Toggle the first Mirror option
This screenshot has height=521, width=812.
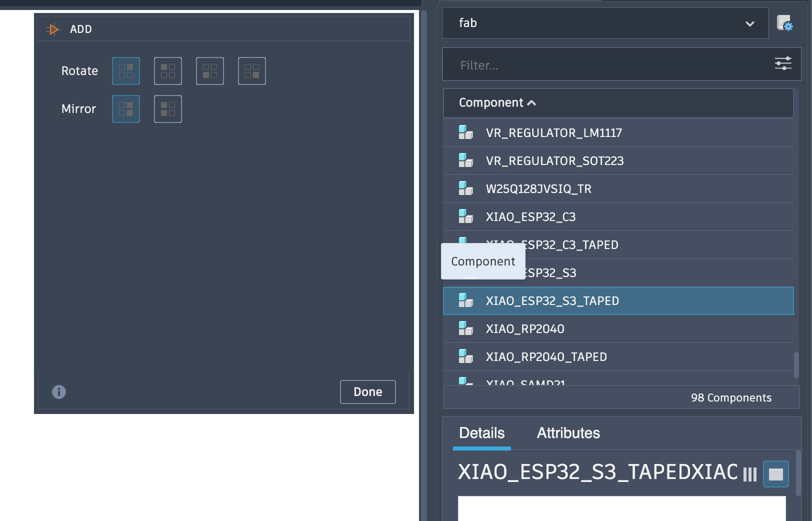point(125,108)
